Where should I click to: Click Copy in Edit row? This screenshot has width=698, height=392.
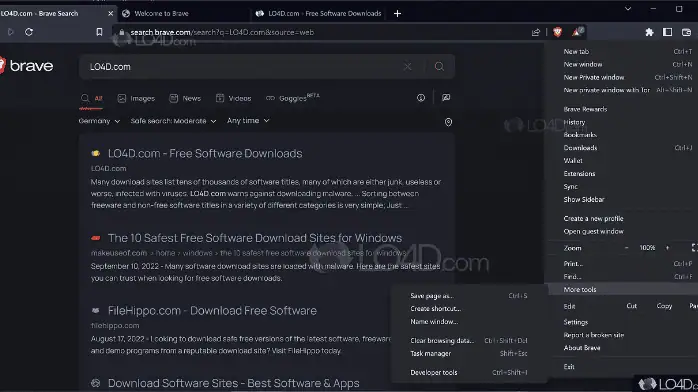coord(664,306)
